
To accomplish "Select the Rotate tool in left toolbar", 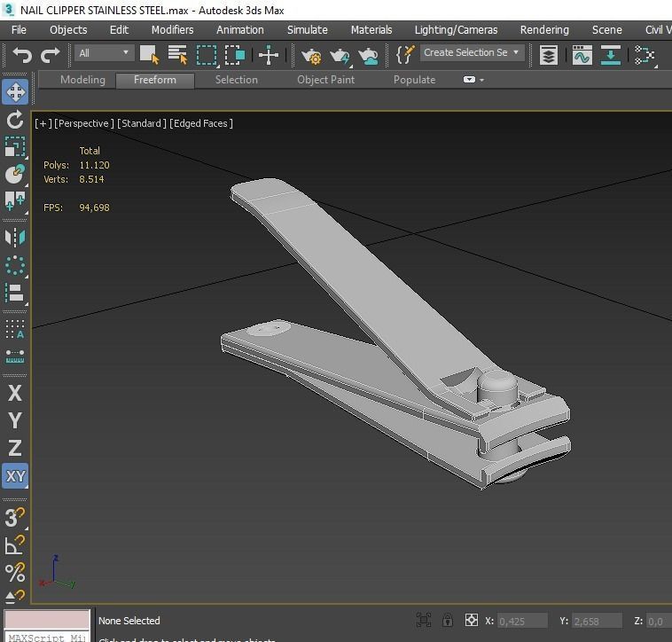I will (15, 120).
